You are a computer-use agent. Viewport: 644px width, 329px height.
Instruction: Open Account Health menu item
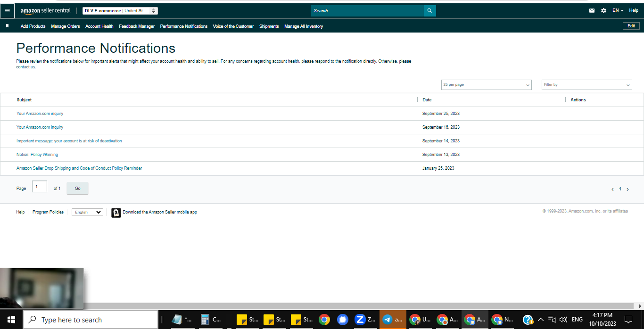[99, 26]
